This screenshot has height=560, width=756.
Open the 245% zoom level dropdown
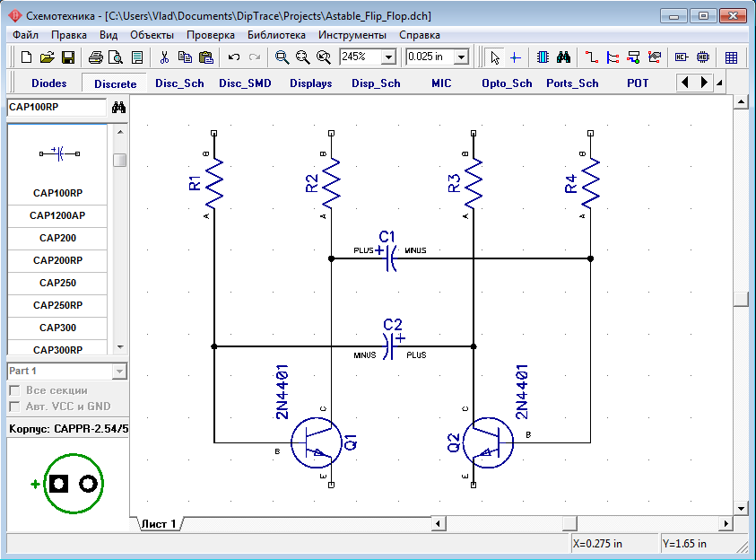tap(388, 57)
